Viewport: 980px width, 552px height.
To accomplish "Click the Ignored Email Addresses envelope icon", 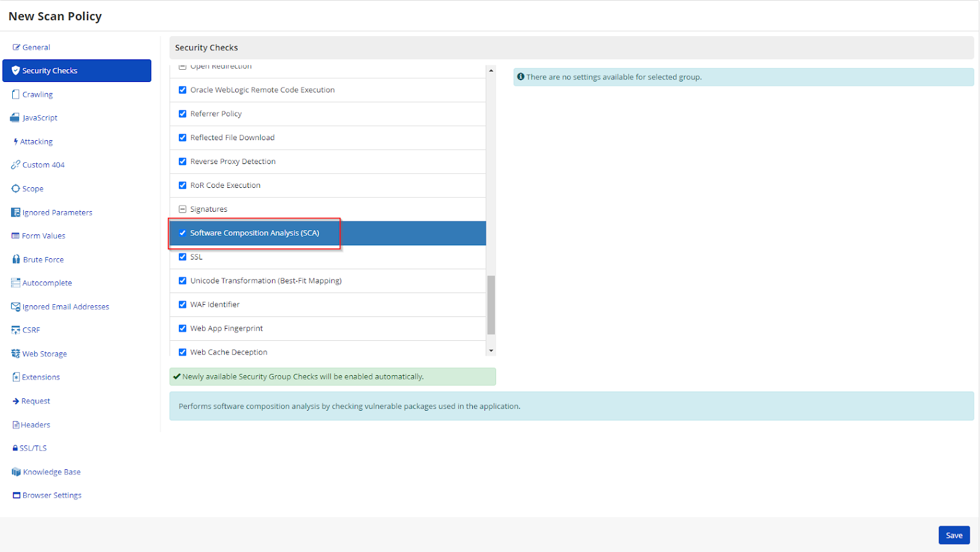I will (16, 307).
